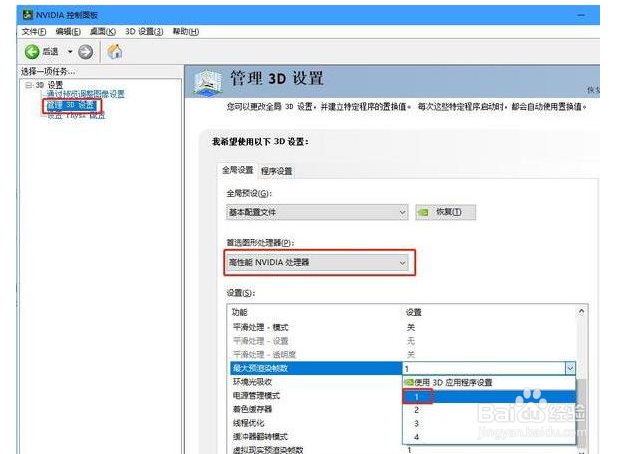Close the 最大预渲染帧数 value dropdown arrow

click(570, 368)
